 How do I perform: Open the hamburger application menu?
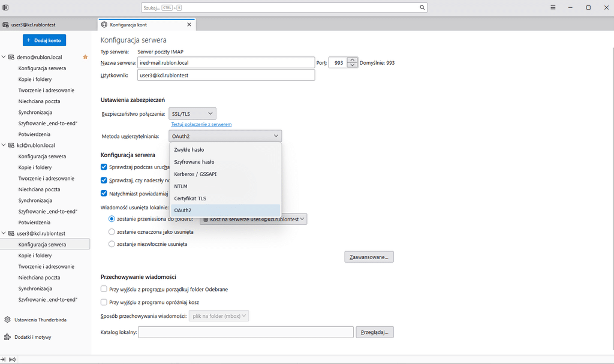click(x=553, y=7)
